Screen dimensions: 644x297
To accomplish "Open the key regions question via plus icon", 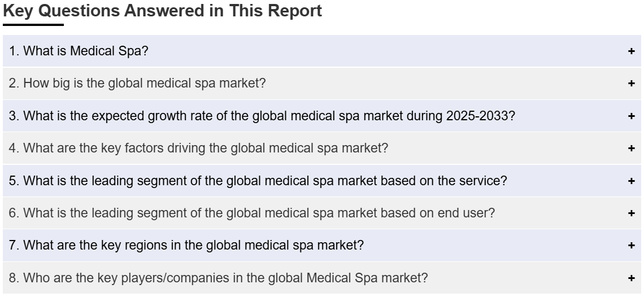I will [x=631, y=246].
